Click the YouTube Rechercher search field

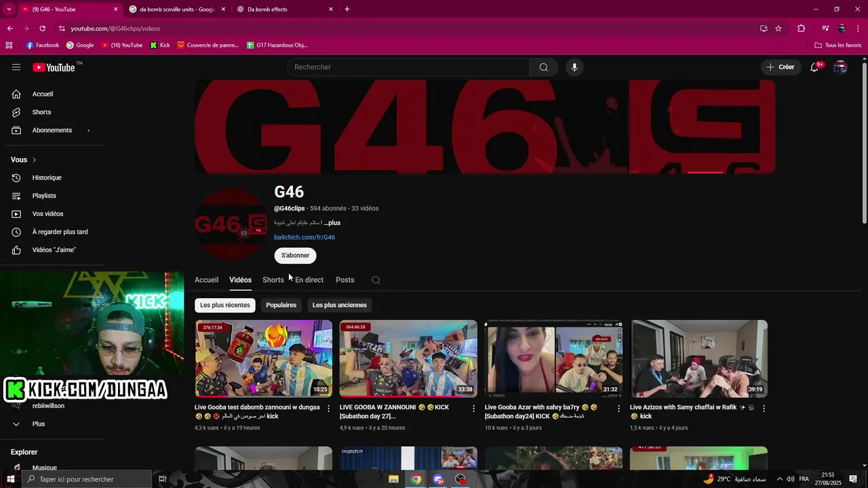pos(408,67)
